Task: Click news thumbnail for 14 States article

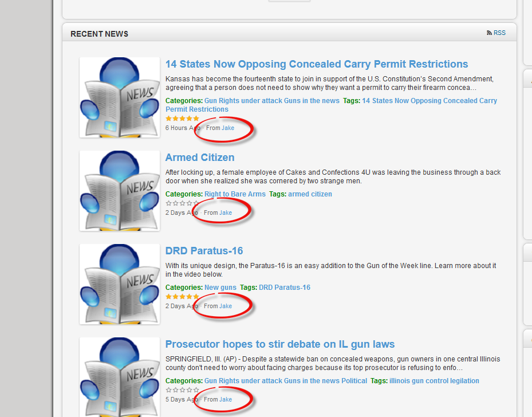Action: [120, 97]
